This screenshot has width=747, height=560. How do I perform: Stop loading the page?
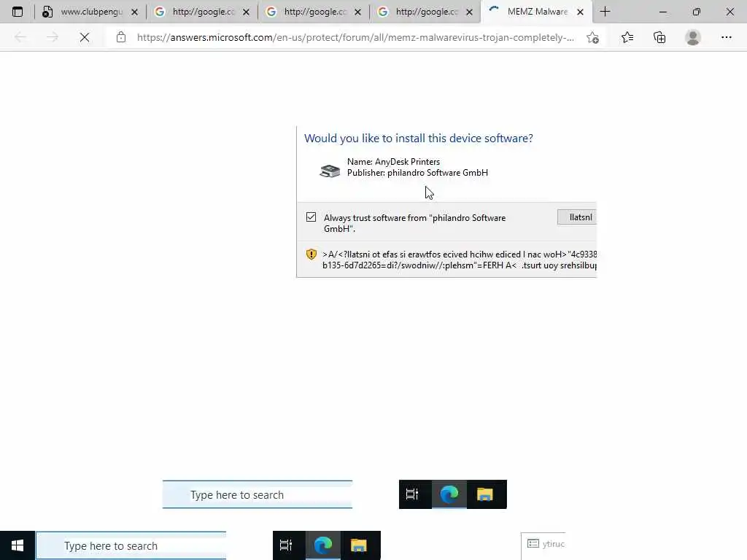click(85, 37)
